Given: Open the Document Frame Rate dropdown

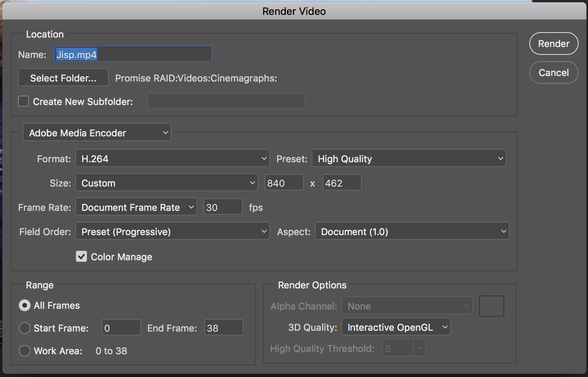Looking at the screenshot, I should point(136,207).
